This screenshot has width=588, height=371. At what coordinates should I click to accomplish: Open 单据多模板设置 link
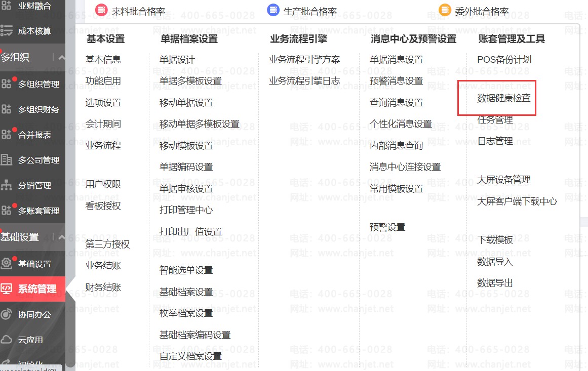click(x=190, y=81)
